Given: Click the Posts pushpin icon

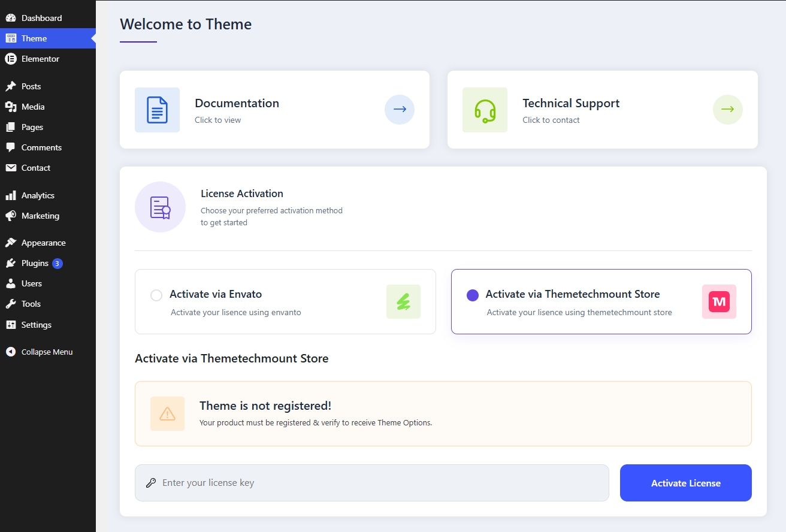Looking at the screenshot, I should click(x=11, y=86).
